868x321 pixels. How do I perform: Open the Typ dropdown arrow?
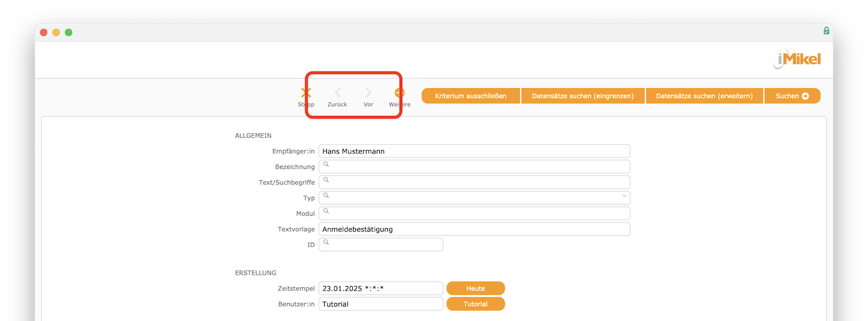click(624, 196)
